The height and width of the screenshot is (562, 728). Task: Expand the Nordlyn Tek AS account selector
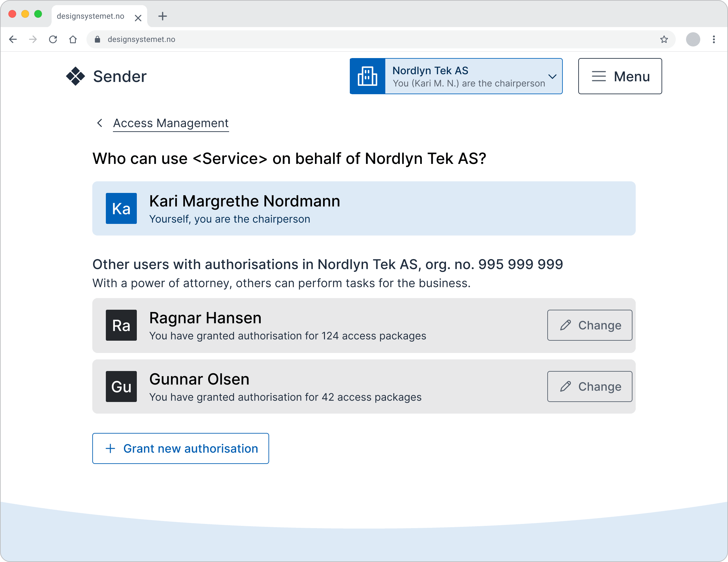456,76
